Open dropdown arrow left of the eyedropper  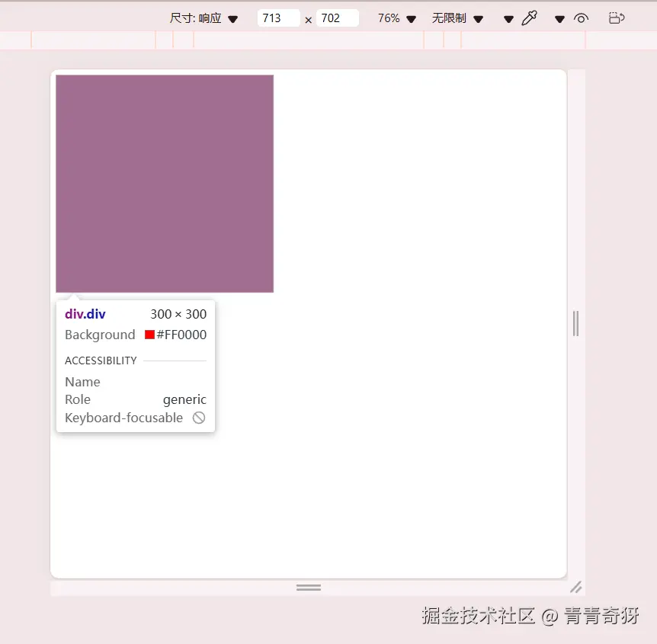click(508, 19)
